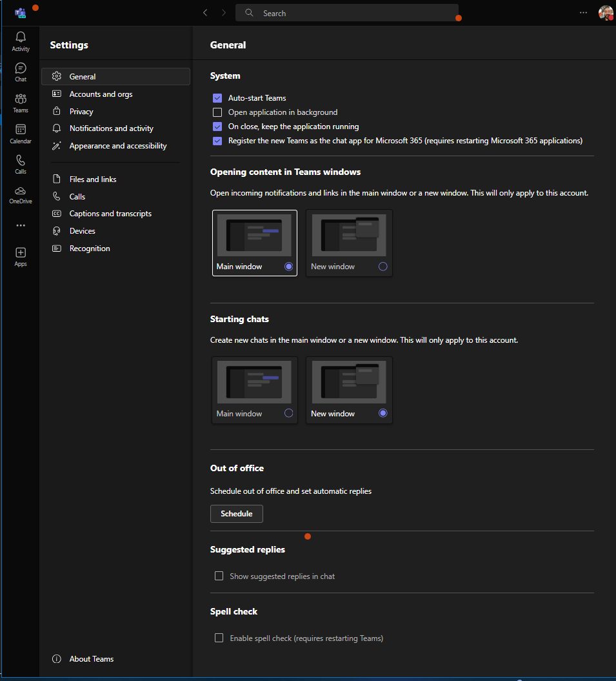Select Main window radio under Starting chats
The image size is (616, 681).
[x=289, y=413]
